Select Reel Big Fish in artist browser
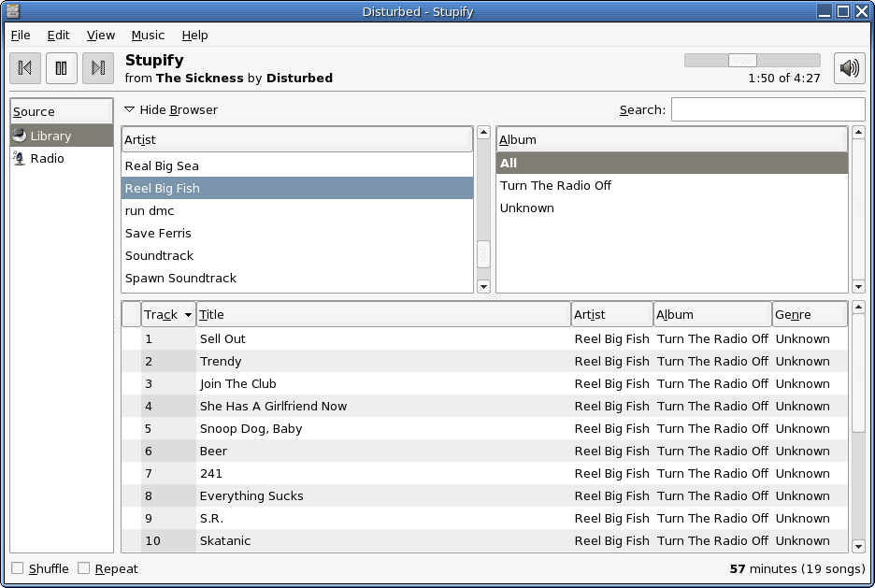Image resolution: width=875 pixels, height=588 pixels. 297,188
